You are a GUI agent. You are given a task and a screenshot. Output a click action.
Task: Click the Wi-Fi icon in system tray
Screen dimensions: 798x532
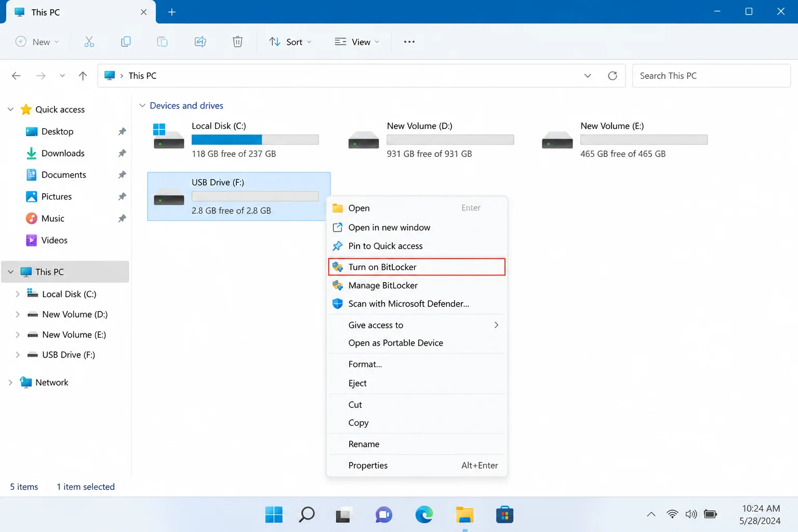[672, 514]
